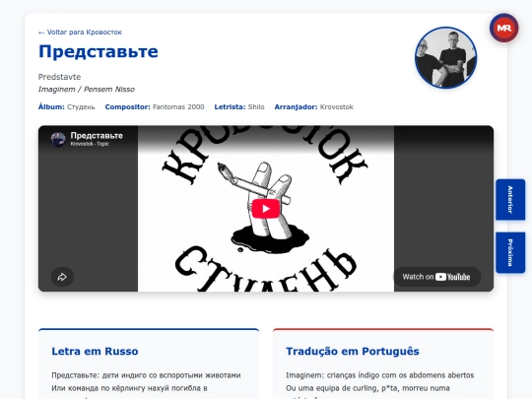Screen dimensions: 532x399
Task: Open the circular band photo thumbnail
Action: pyautogui.click(x=445, y=58)
